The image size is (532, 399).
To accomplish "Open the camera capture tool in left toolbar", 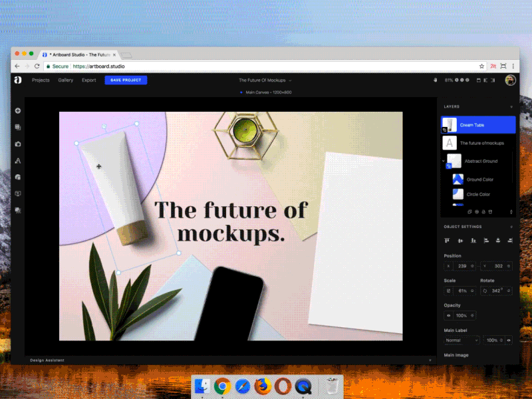I will point(18,144).
